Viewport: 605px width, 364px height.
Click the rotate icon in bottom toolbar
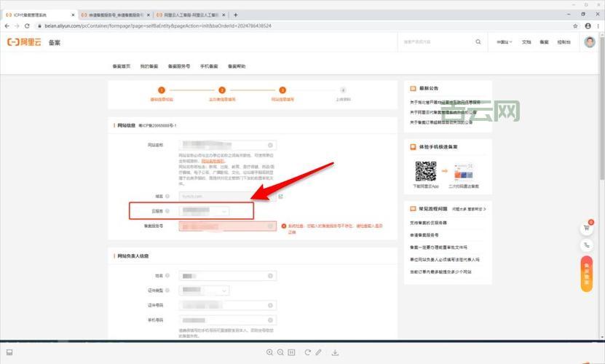coord(307,353)
